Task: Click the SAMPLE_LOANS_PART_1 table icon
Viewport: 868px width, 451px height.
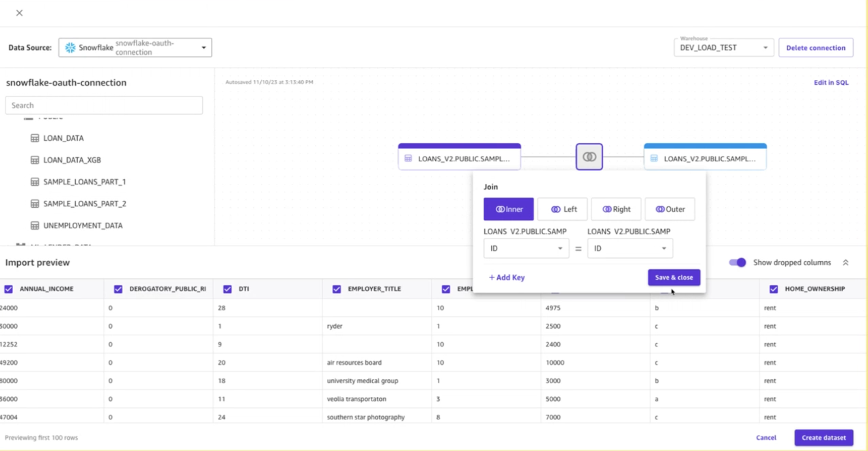Action: [35, 182]
